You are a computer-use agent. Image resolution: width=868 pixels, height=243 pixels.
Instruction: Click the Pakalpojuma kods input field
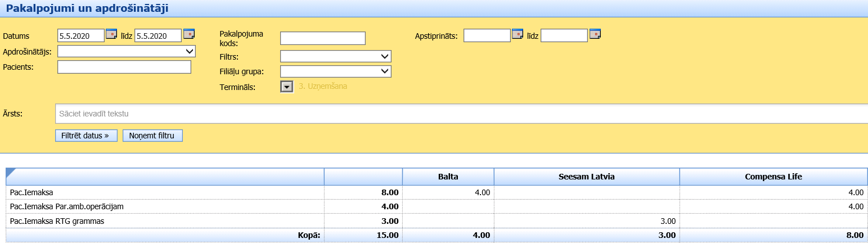tap(323, 38)
